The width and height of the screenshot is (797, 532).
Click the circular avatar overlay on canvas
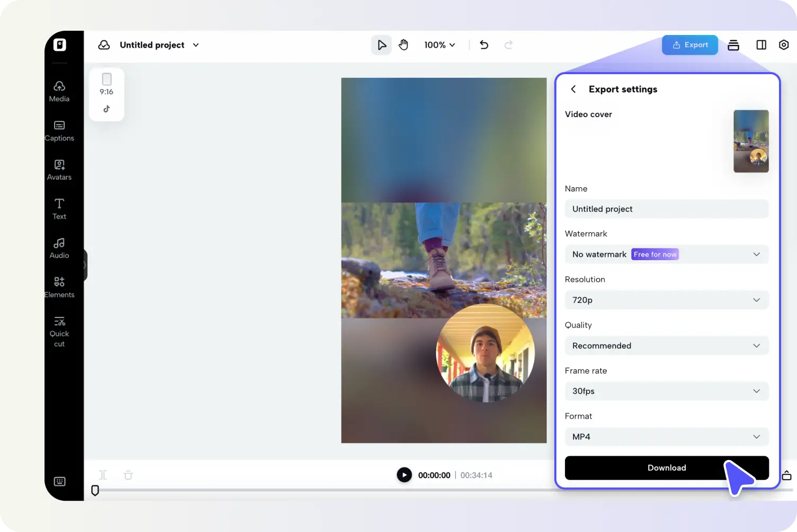click(485, 353)
